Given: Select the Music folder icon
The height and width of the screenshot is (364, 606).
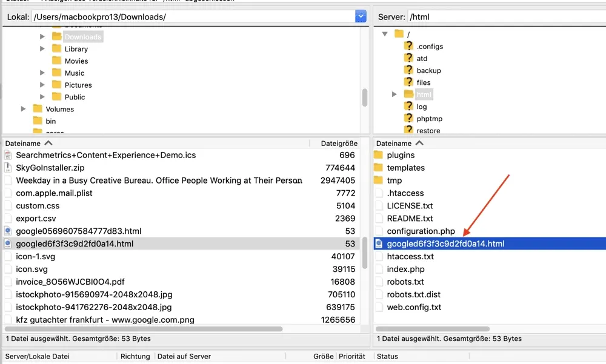Looking at the screenshot, I should click(57, 72).
